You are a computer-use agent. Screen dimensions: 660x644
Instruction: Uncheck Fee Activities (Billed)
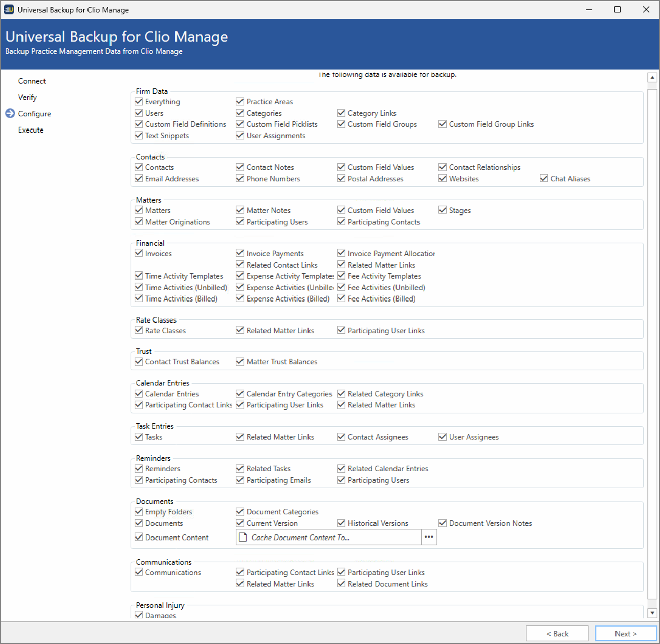pyautogui.click(x=341, y=298)
